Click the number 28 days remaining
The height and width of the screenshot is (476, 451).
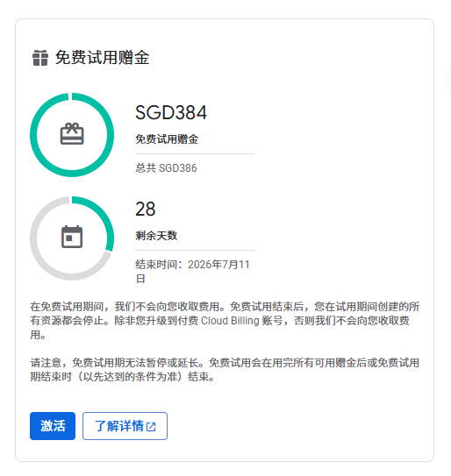coord(146,209)
